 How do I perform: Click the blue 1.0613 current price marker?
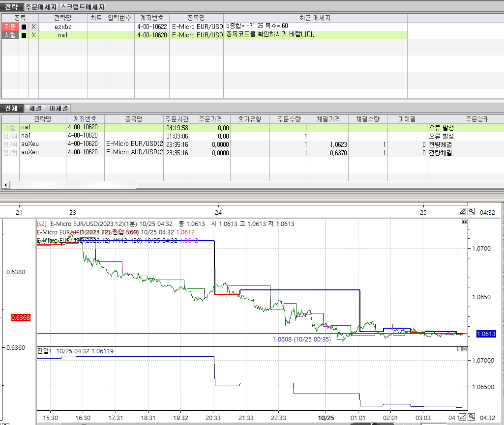coord(486,334)
